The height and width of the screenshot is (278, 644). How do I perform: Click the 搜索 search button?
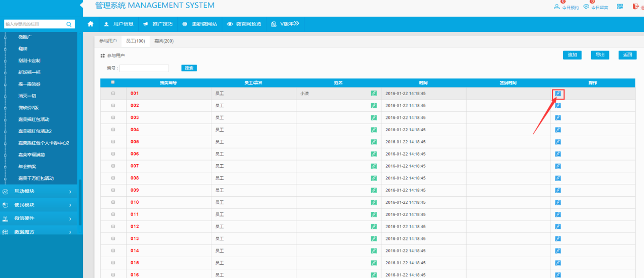[x=189, y=68]
